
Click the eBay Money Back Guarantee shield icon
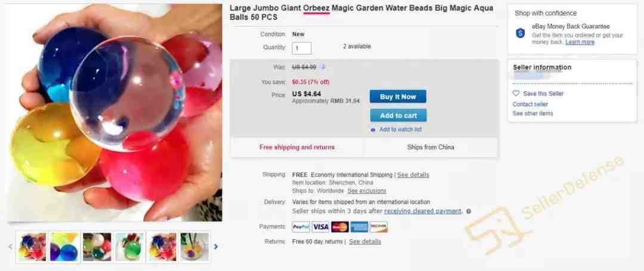click(521, 33)
